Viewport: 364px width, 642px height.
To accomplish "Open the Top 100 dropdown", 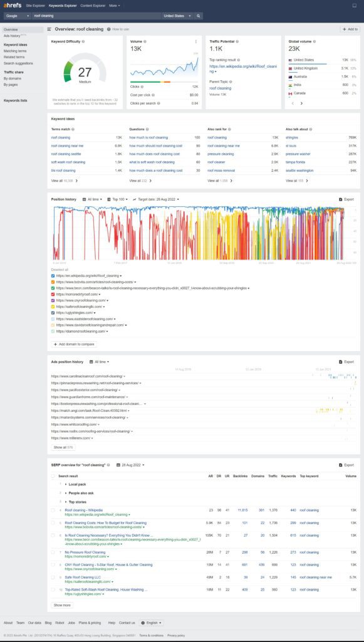I will (117, 199).
